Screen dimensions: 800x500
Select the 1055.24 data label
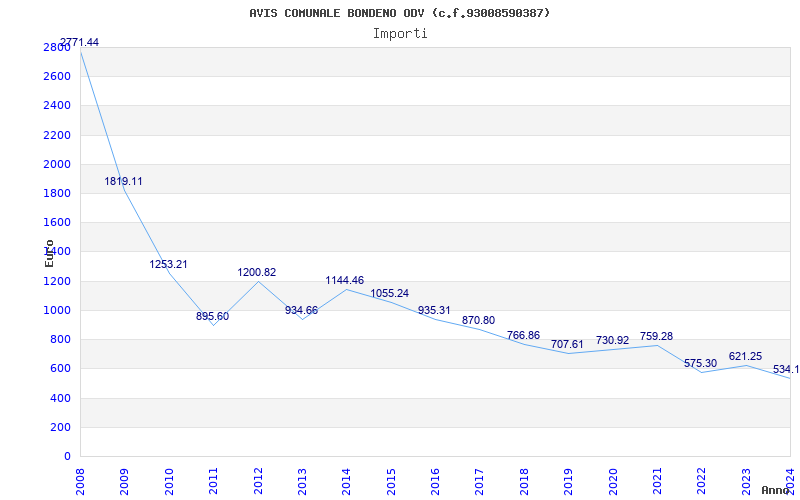[390, 293]
